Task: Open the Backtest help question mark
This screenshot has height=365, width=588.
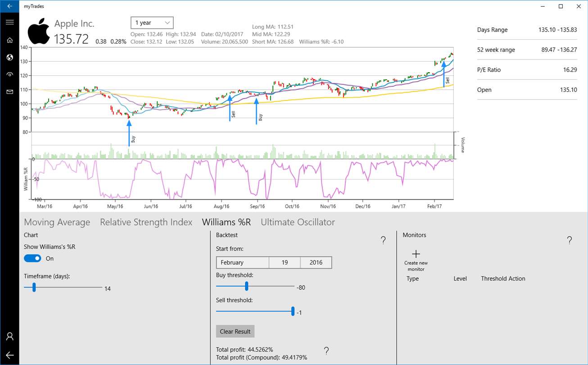Action: (x=383, y=240)
